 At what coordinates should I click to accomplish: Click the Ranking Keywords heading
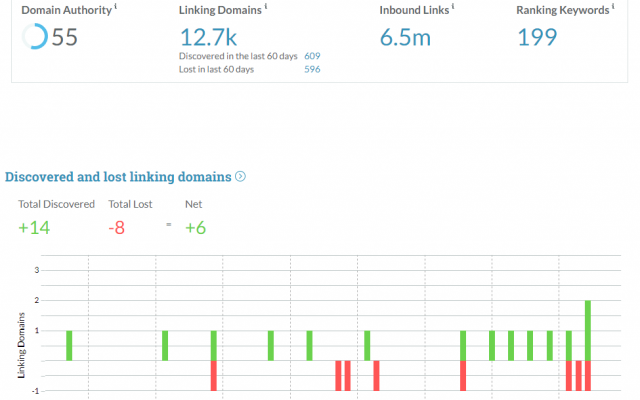563,10
